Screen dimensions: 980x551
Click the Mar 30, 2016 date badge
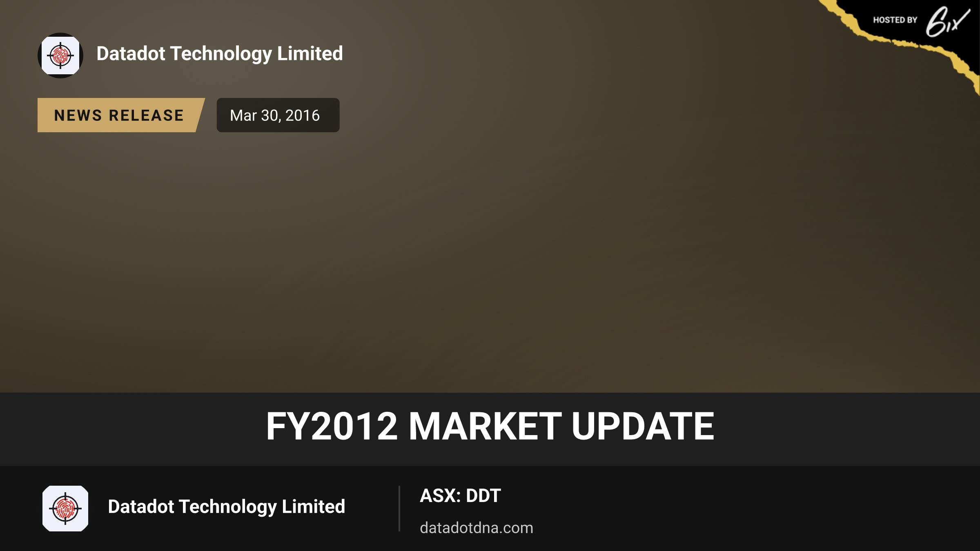(278, 115)
